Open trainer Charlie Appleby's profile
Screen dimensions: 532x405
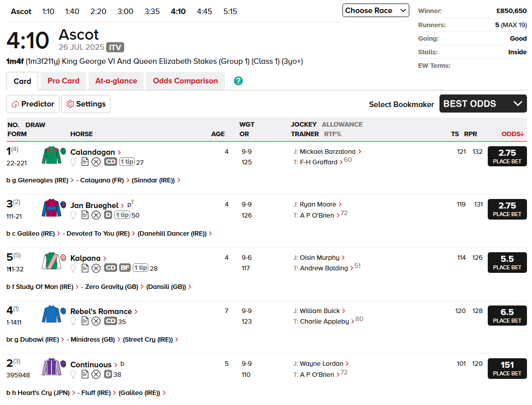click(x=324, y=321)
